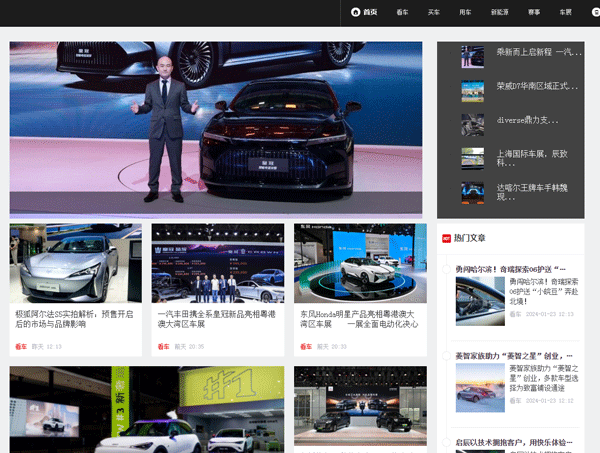The width and height of the screenshot is (600, 453).
Task: Open summary text 奇瑞探索06护送"小皖豆"奔赴北境
Action: click(543, 292)
